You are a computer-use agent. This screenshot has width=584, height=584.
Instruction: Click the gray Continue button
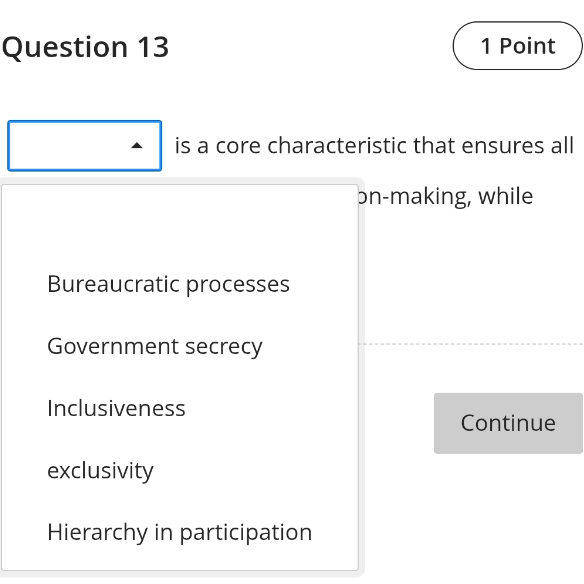pos(508,423)
